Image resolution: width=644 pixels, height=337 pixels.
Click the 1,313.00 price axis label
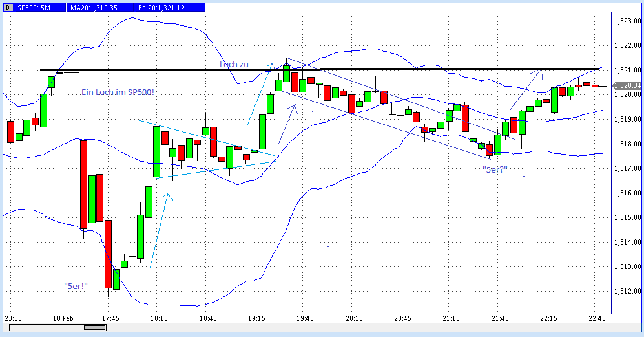coord(628,267)
